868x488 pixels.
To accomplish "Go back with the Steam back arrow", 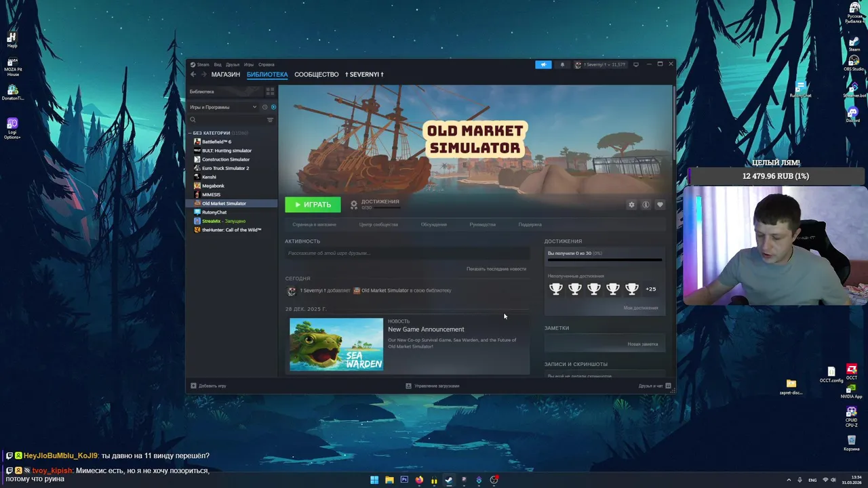I will [x=193, y=75].
